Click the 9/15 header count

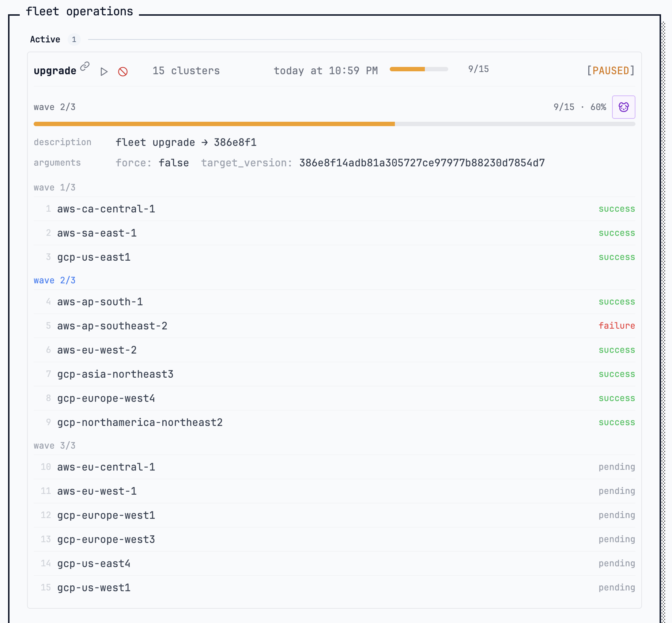coord(479,69)
